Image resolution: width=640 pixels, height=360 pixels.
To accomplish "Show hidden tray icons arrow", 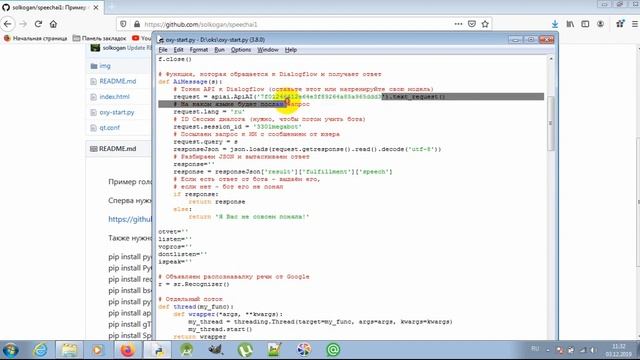I will [548, 350].
